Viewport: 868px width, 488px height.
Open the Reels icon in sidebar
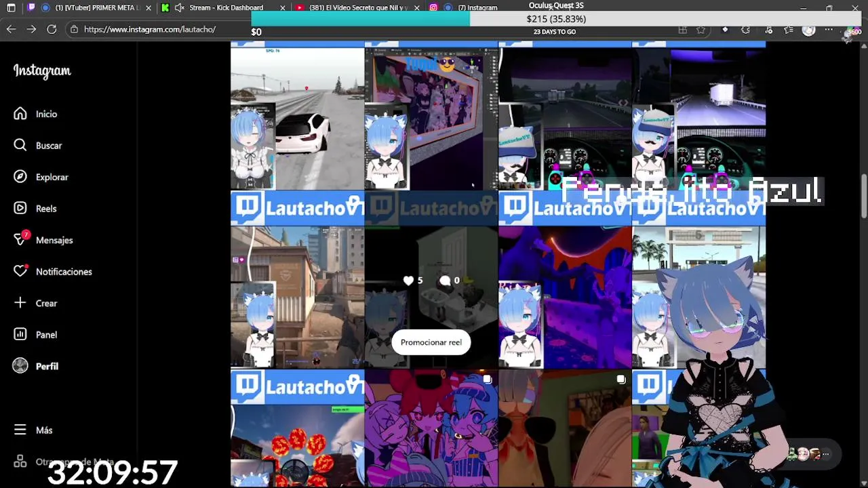[x=20, y=208]
